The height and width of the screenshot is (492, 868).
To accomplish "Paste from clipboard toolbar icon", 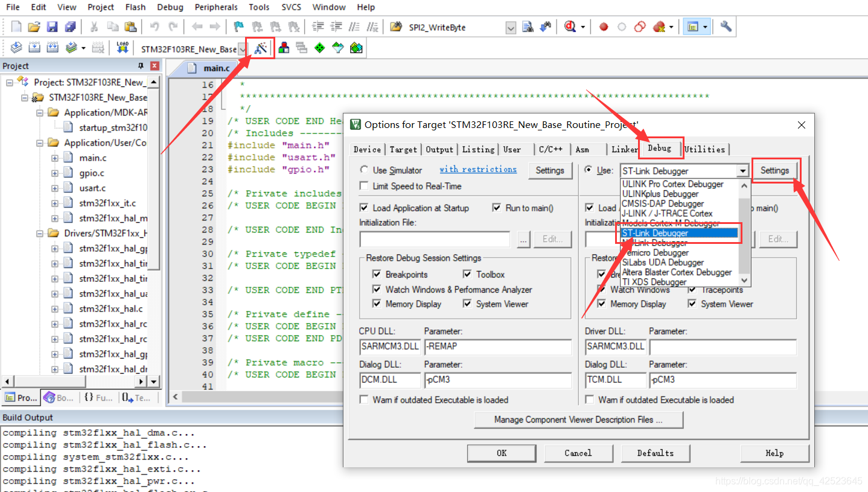I will [x=130, y=27].
